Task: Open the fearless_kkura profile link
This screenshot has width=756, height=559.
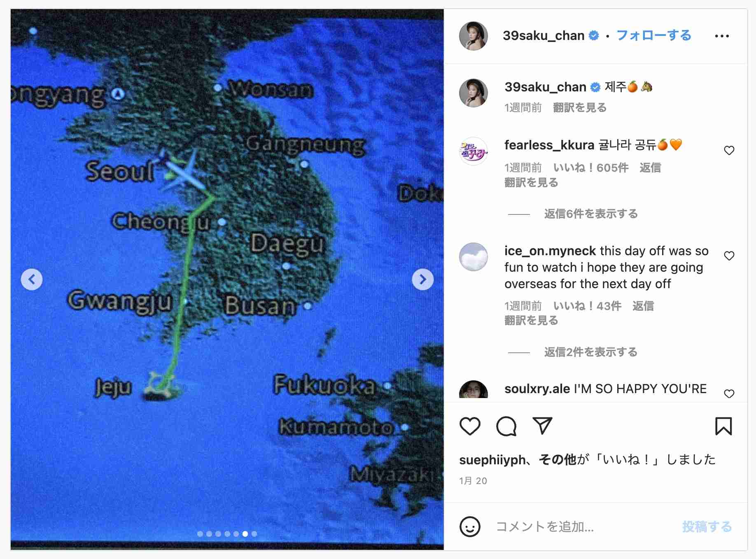Action: tap(549, 145)
